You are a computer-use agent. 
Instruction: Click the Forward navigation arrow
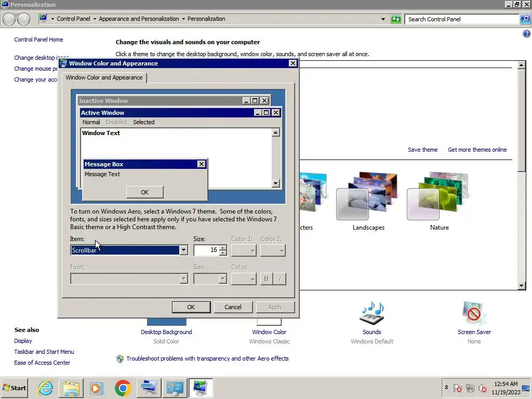tap(23, 19)
